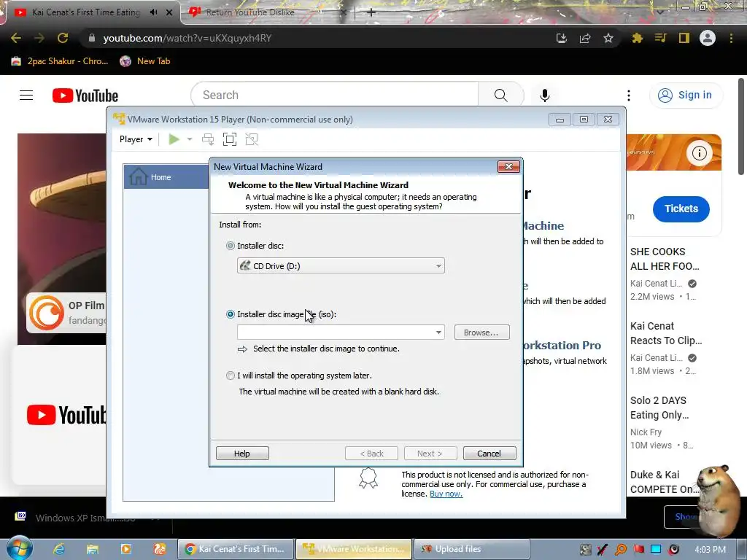Click the YouTube logo in header
This screenshot has width=747, height=560.
pyautogui.click(x=85, y=96)
